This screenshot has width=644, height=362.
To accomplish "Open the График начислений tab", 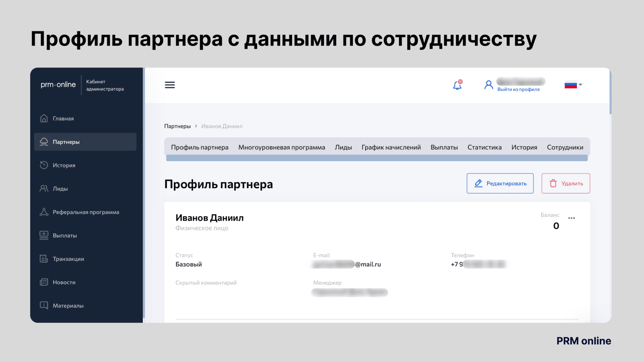I will pyautogui.click(x=391, y=147).
